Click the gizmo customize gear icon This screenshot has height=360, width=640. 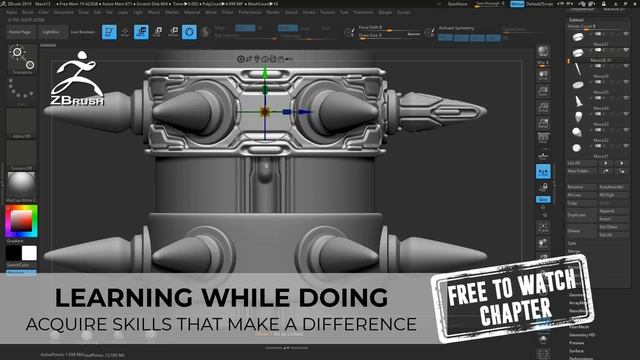[x=240, y=59]
